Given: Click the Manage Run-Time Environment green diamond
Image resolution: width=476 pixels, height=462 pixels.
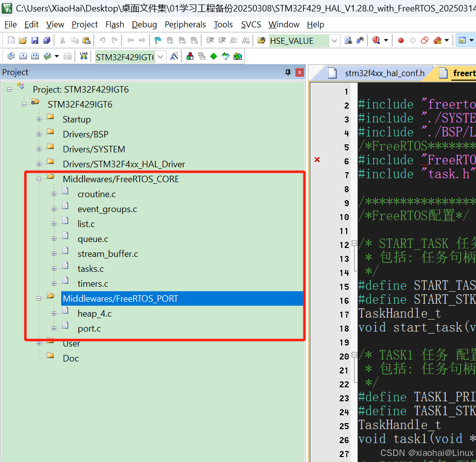Looking at the screenshot, I should (x=214, y=56).
